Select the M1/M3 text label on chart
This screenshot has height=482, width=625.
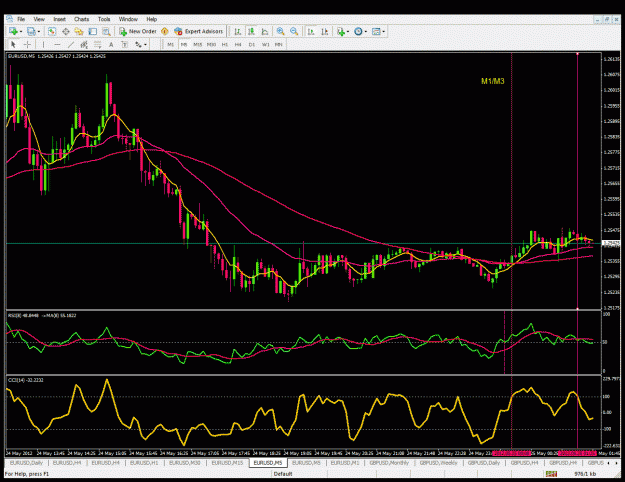coord(493,81)
